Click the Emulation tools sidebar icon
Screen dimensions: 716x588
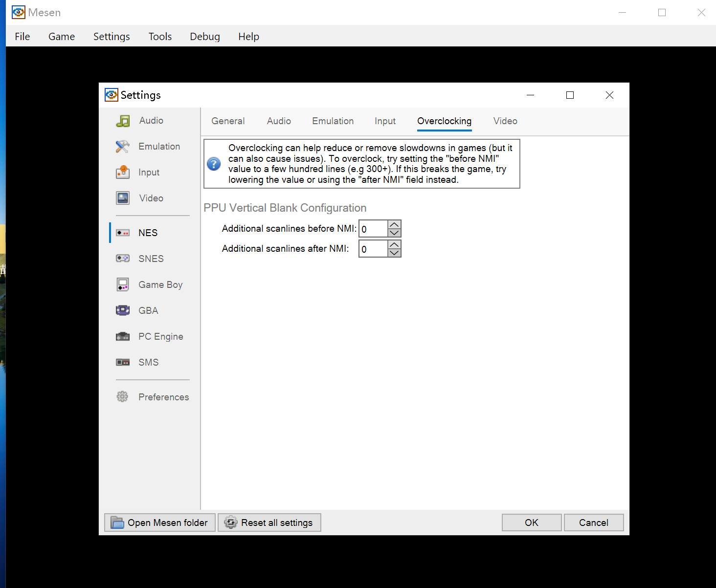coord(123,147)
